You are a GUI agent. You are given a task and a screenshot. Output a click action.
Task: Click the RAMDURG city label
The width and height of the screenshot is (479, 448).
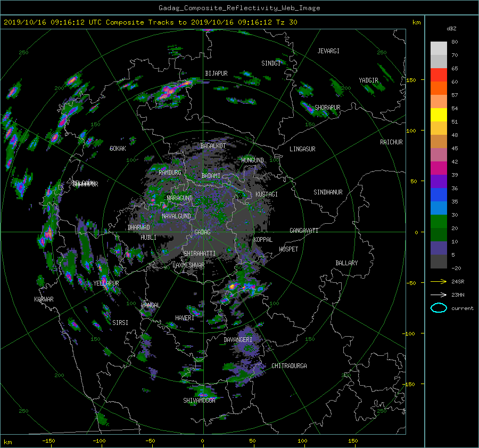(x=170, y=173)
